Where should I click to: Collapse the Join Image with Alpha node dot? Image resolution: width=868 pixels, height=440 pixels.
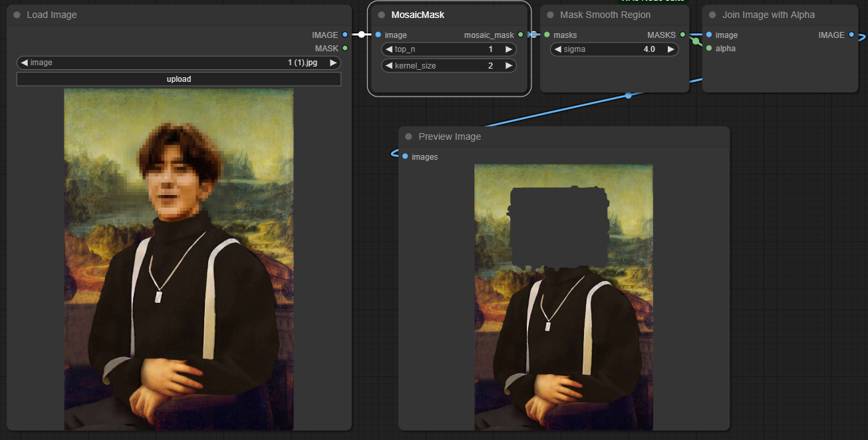point(712,15)
